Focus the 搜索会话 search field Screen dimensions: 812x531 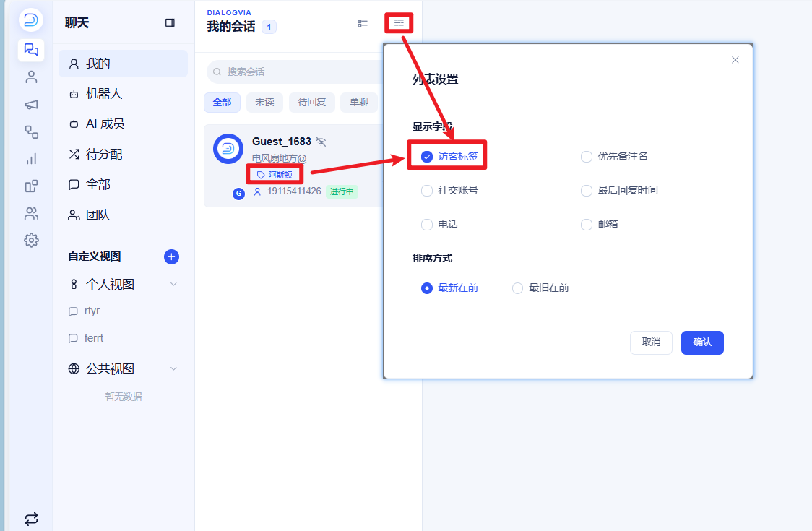click(295, 72)
